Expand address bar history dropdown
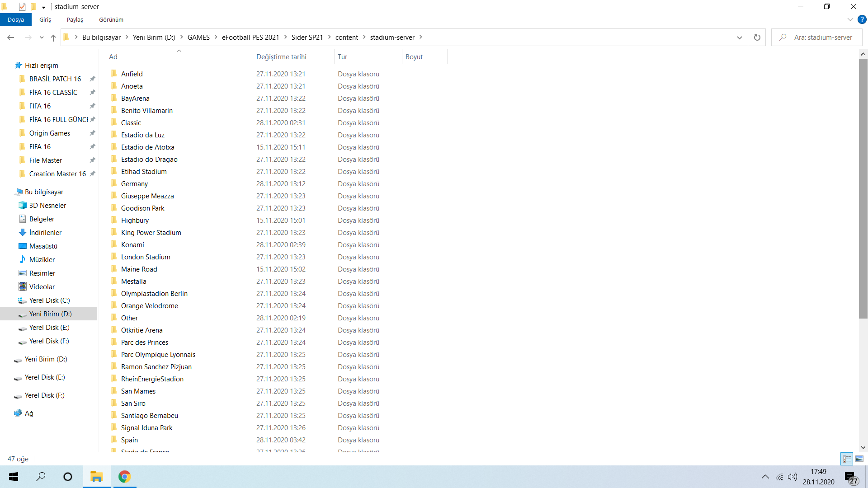Screen dimensions: 868x488 point(740,38)
